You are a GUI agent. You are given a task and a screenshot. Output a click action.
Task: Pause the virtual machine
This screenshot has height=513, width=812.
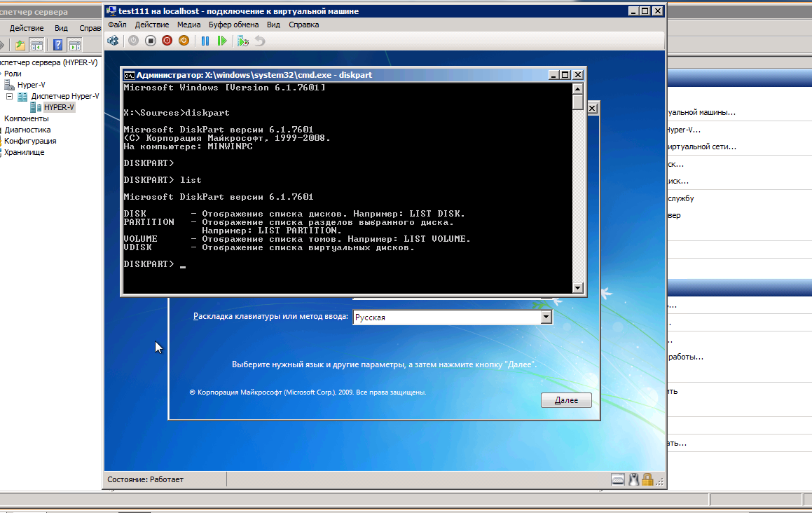[x=205, y=41]
